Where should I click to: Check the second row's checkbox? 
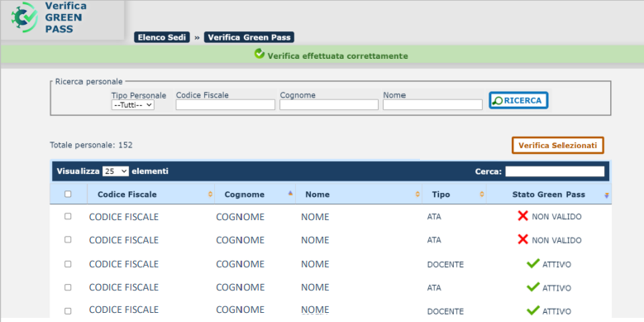[68, 239]
